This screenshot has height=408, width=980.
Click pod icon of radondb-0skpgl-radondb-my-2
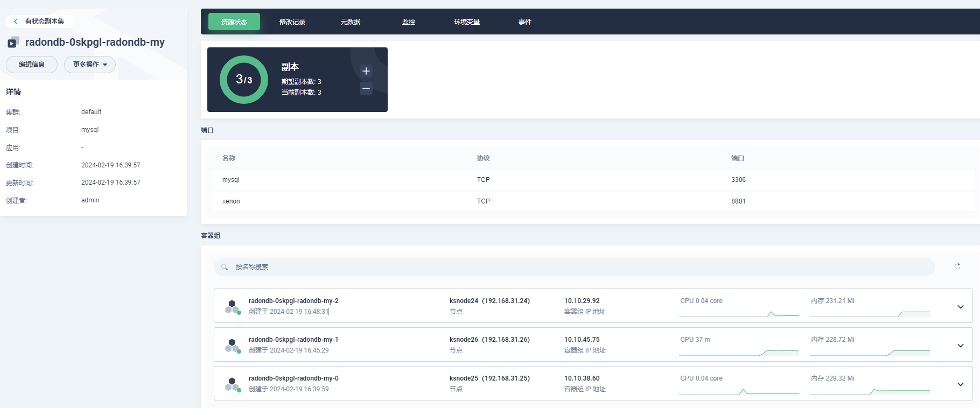[x=233, y=307]
